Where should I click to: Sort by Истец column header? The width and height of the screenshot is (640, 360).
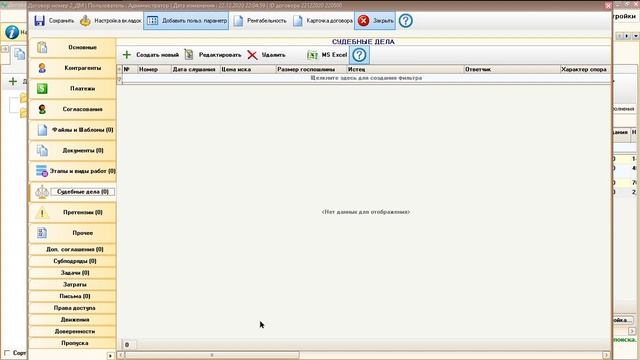tap(405, 69)
